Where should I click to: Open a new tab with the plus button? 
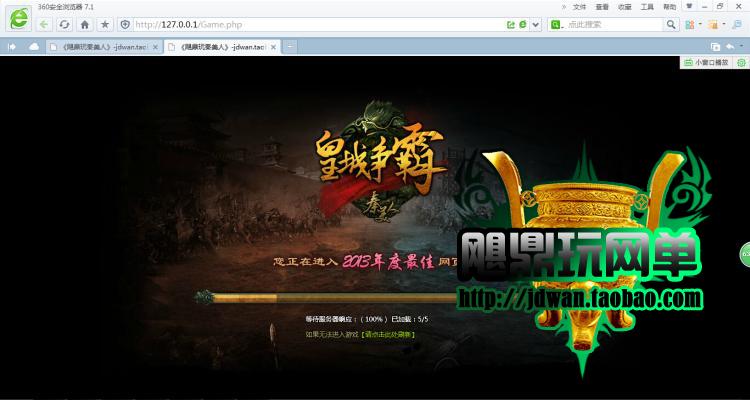pos(290,46)
